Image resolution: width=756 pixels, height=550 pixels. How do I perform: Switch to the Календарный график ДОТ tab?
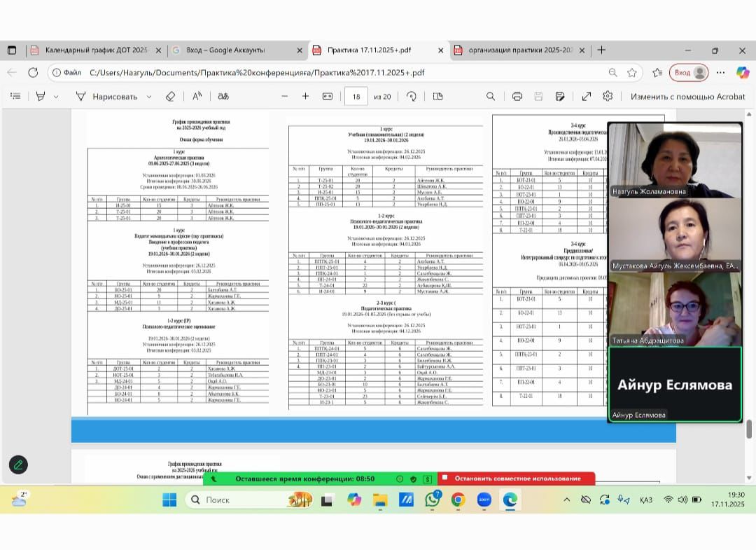(x=96, y=50)
